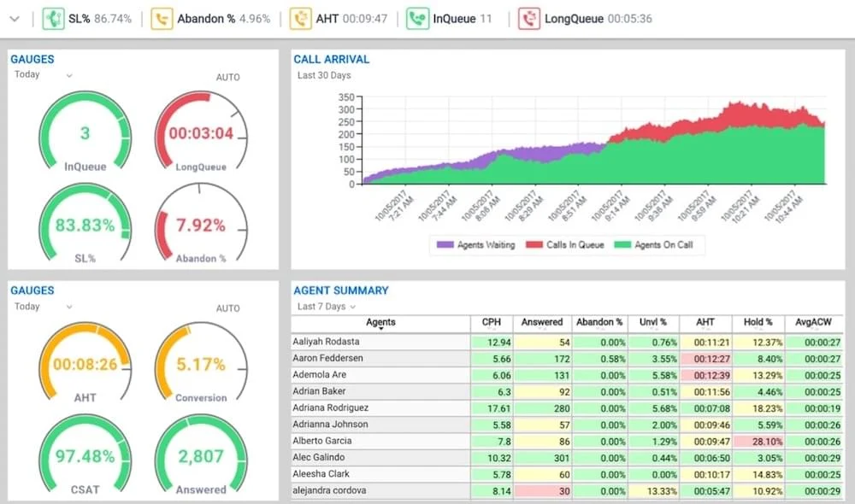
Task: Click the CALL ARRIVAL panel title
Action: point(332,60)
